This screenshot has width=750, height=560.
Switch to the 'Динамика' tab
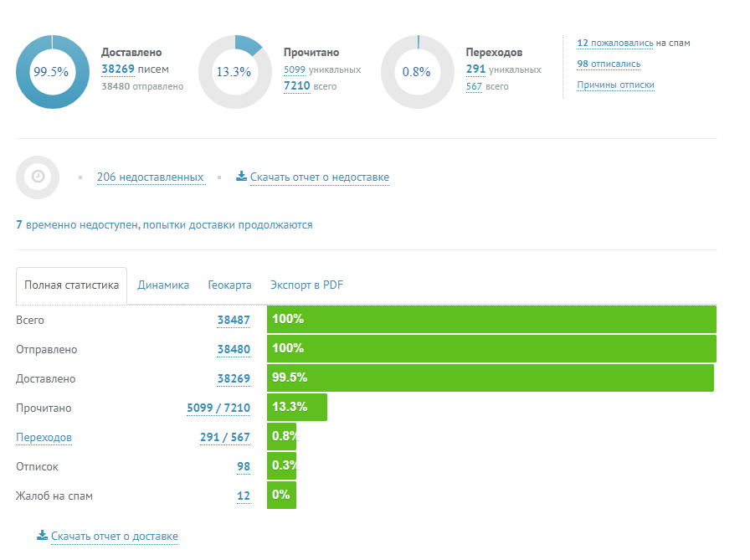[x=163, y=285]
